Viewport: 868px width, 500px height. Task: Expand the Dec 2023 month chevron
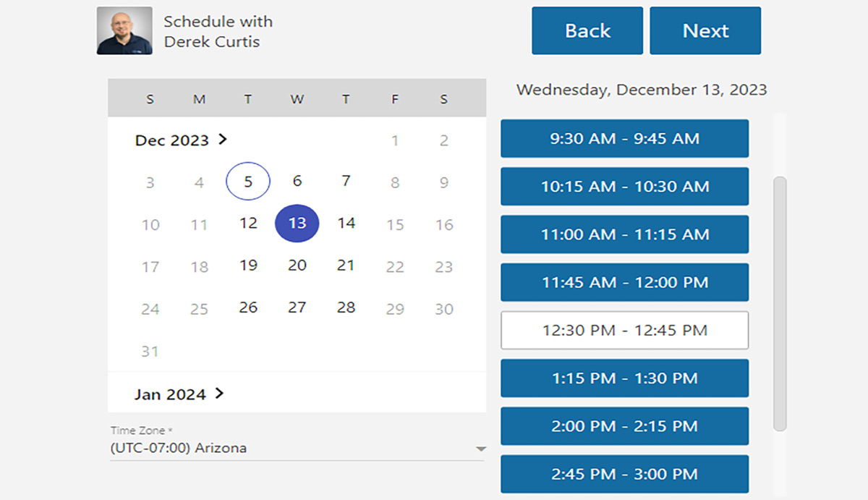click(223, 139)
